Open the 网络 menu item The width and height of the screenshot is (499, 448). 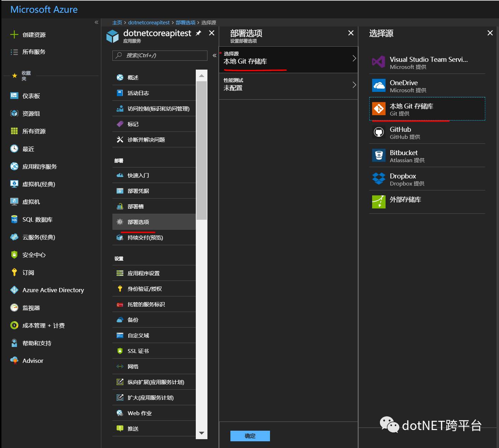coord(154,366)
